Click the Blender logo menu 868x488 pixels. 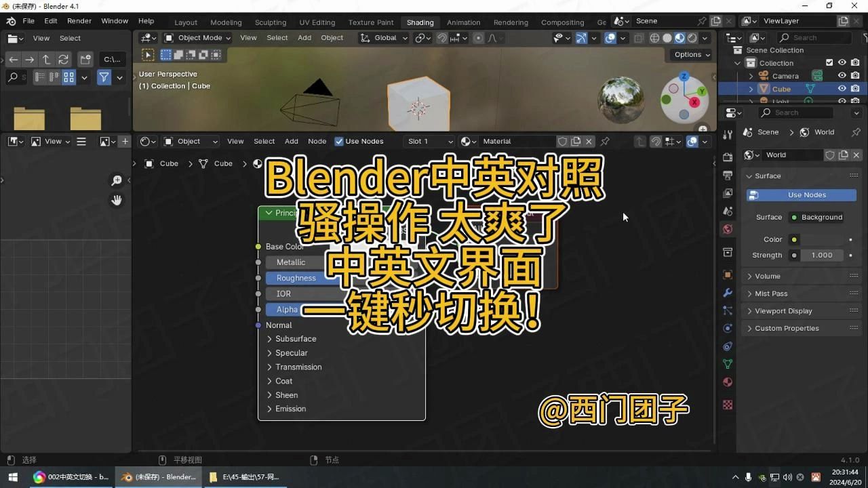pos(11,21)
